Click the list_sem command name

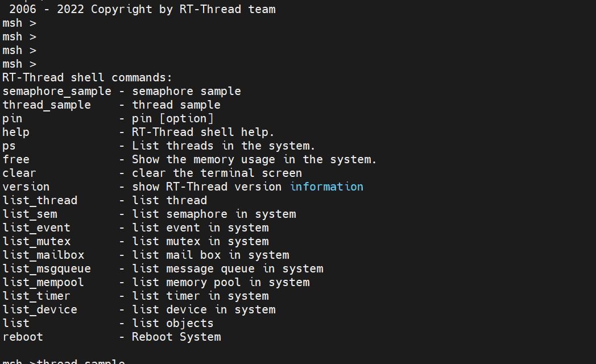point(30,214)
